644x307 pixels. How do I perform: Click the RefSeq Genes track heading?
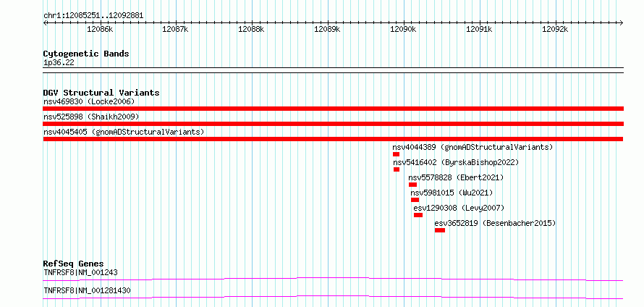74,264
